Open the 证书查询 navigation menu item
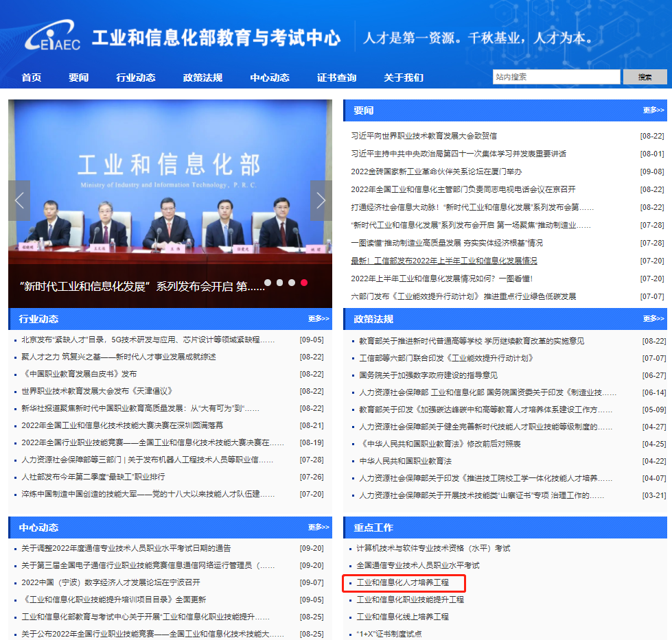 click(x=336, y=78)
